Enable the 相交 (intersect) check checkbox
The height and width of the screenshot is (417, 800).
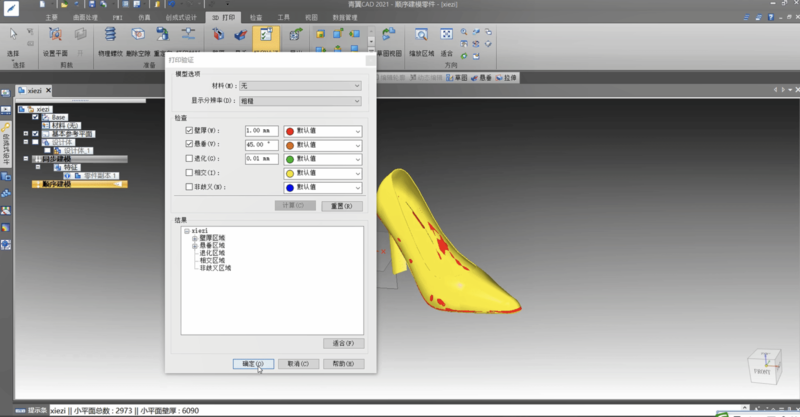click(x=190, y=172)
